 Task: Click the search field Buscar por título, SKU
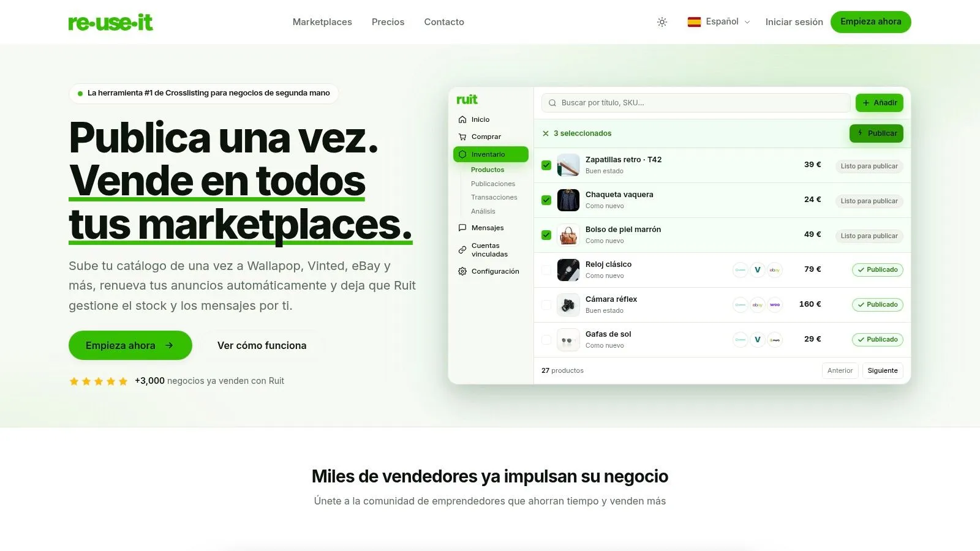(696, 103)
